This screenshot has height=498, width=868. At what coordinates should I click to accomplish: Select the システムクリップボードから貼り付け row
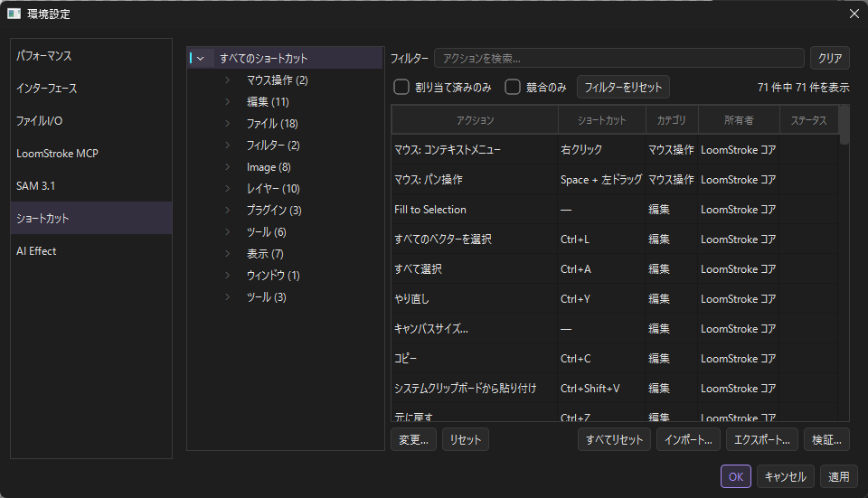click(615, 389)
